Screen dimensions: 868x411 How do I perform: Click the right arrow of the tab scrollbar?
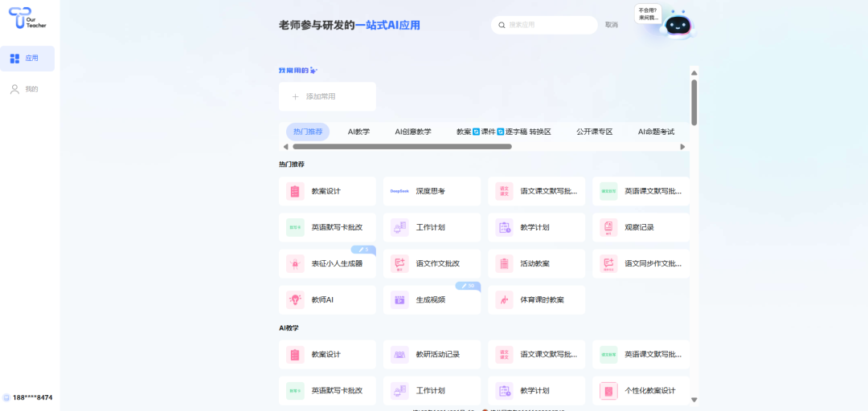pyautogui.click(x=682, y=147)
